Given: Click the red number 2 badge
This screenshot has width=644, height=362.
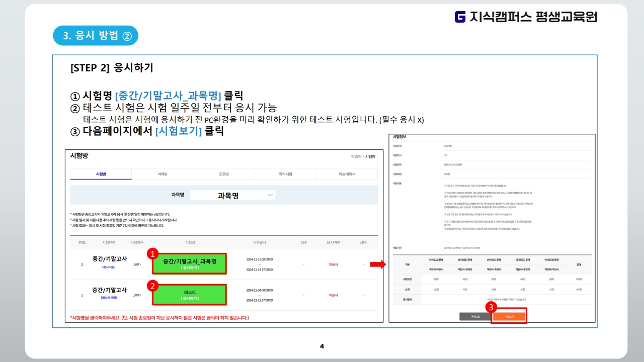Looking at the screenshot, I should 153,286.
